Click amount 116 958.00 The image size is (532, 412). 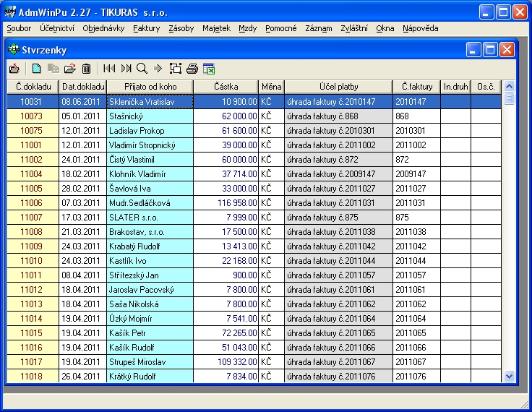click(226, 203)
